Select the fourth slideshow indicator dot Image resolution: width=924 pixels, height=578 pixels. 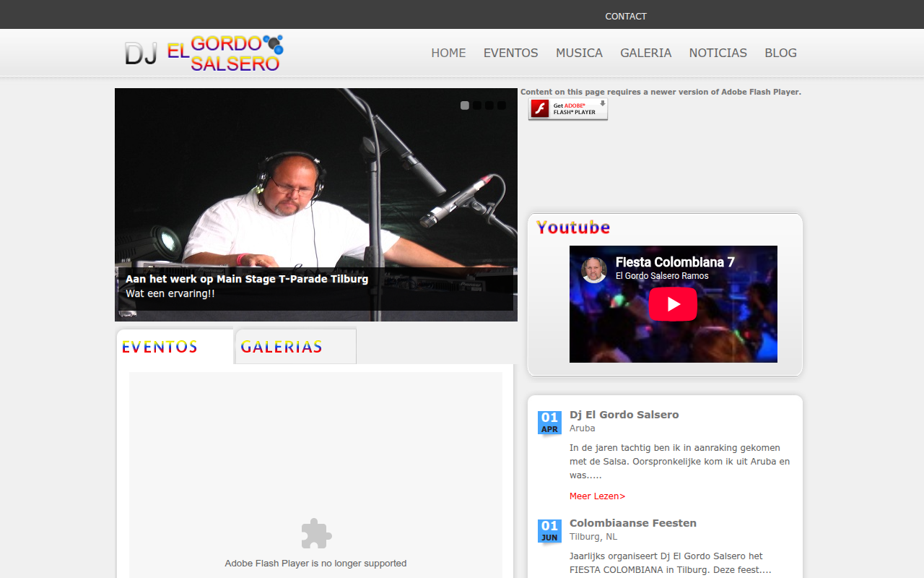pyautogui.click(x=502, y=105)
